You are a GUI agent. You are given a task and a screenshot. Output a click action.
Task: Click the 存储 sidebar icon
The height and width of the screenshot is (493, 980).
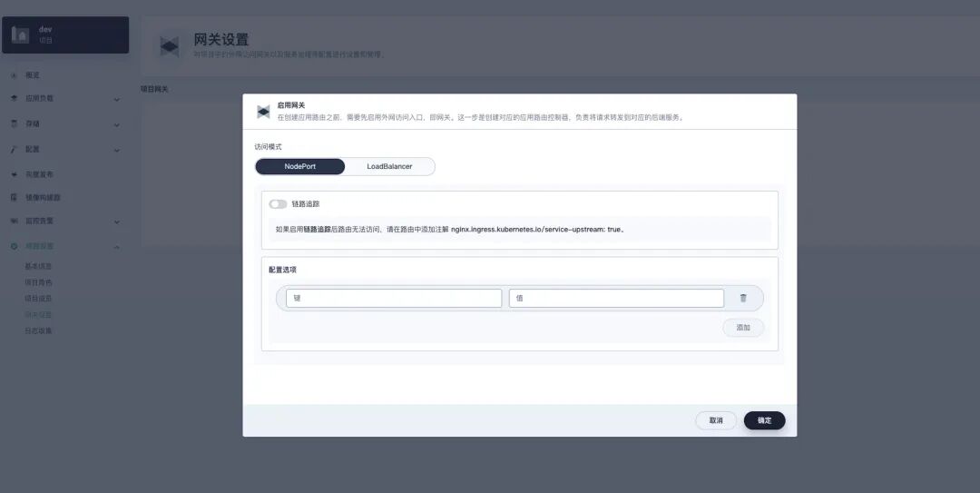click(x=14, y=123)
